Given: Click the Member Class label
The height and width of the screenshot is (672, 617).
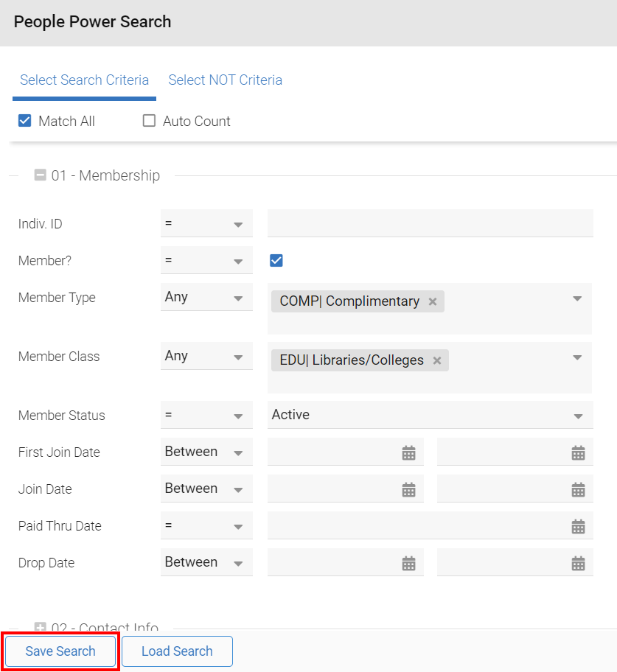Looking at the screenshot, I should [x=59, y=357].
